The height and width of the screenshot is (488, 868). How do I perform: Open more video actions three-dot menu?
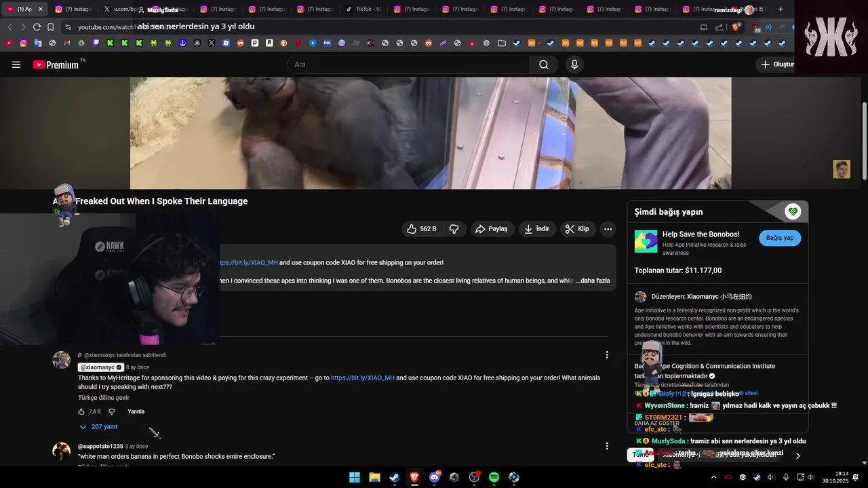pos(608,229)
